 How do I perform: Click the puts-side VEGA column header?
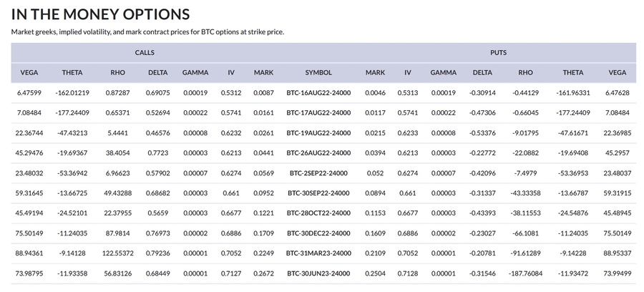click(617, 72)
